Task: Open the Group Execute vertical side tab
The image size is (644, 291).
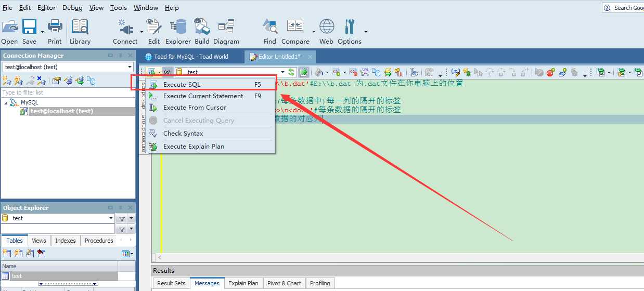Action: 144,133
